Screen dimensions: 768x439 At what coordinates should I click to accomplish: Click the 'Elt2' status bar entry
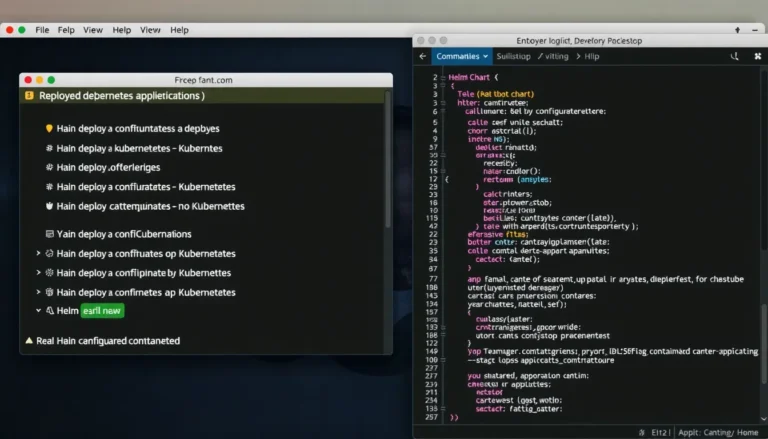(660, 433)
